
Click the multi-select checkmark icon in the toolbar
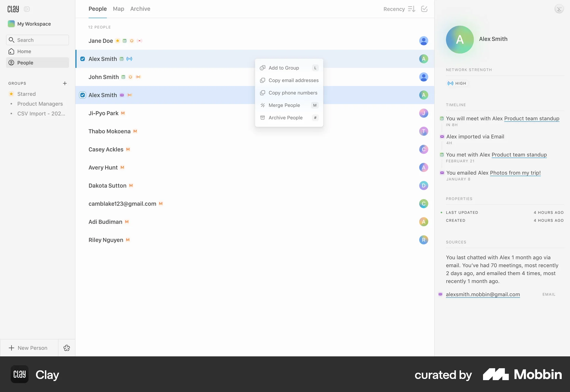(424, 9)
